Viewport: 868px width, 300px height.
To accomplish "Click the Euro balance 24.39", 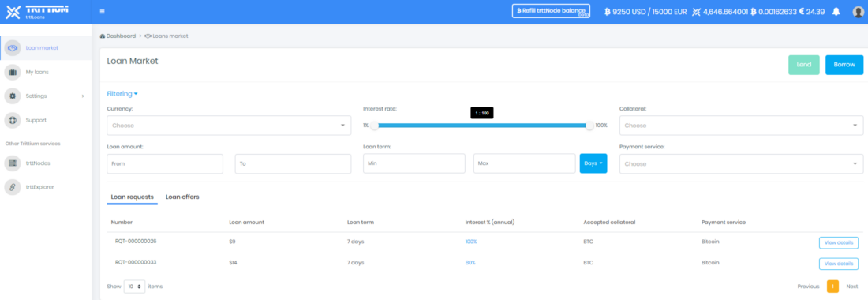I will click(812, 12).
